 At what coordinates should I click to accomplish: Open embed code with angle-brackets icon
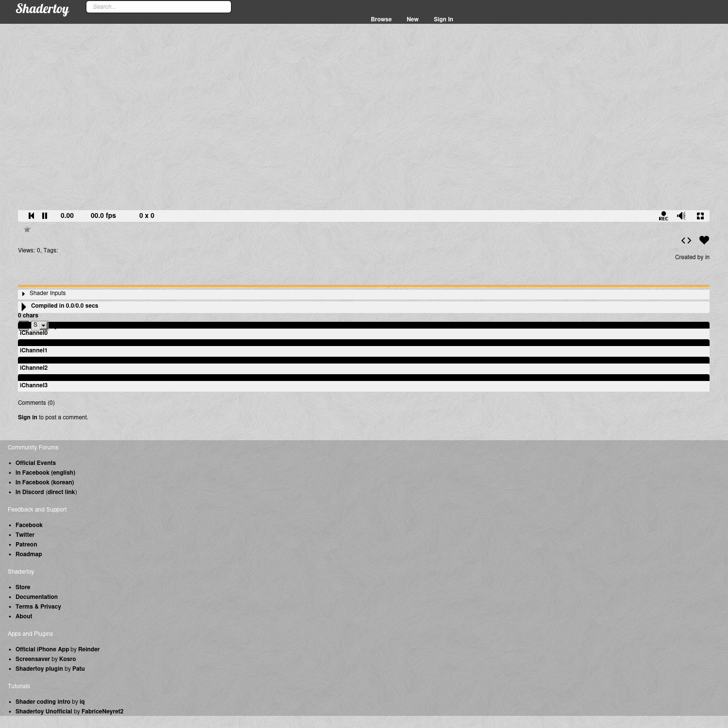coord(686,240)
